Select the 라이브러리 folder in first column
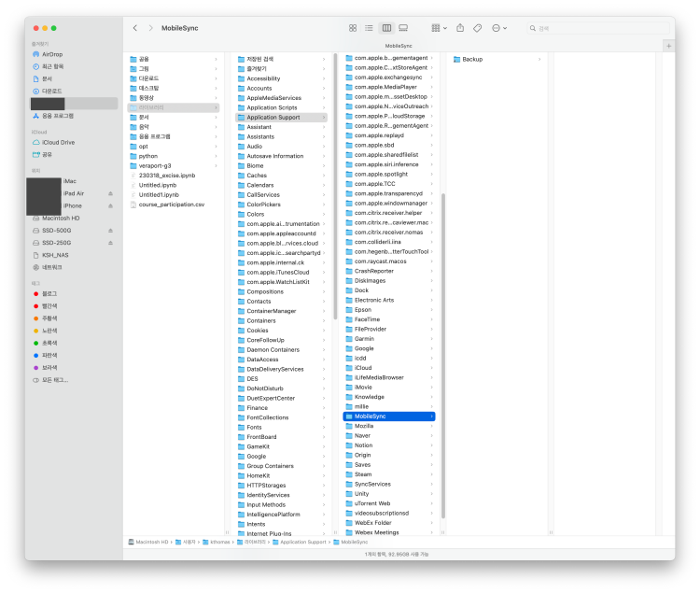Screen dimensions: 700x593 pyautogui.click(x=174, y=107)
